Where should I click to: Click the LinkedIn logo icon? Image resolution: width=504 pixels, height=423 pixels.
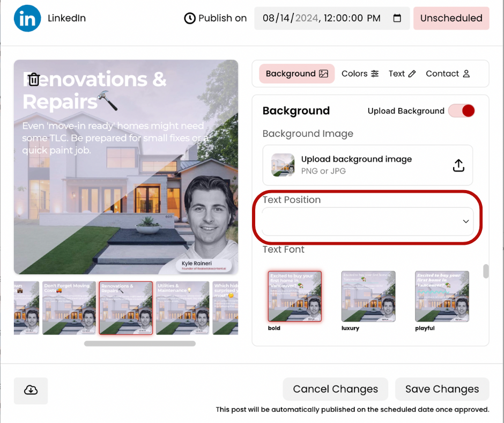[x=27, y=18]
